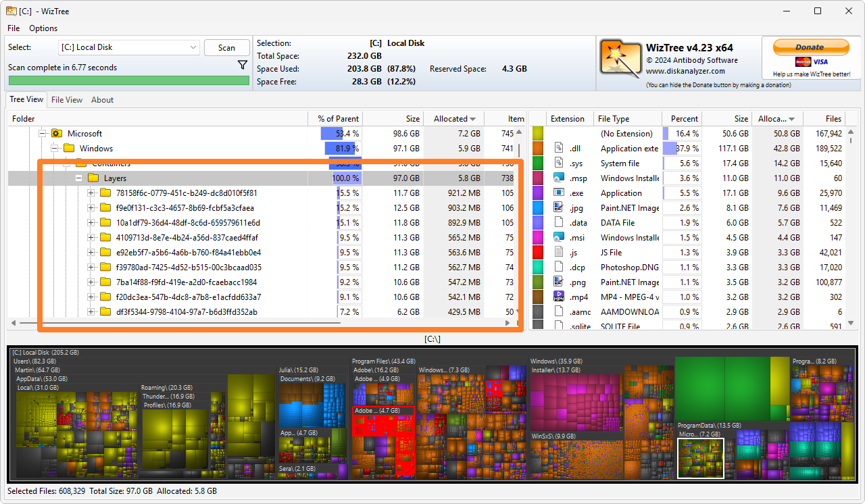The image size is (865, 504).
Task: Expand folder f20dc3ea-547b-4dc8-a7b8-e1acfdd633a7
Action: coord(91,297)
